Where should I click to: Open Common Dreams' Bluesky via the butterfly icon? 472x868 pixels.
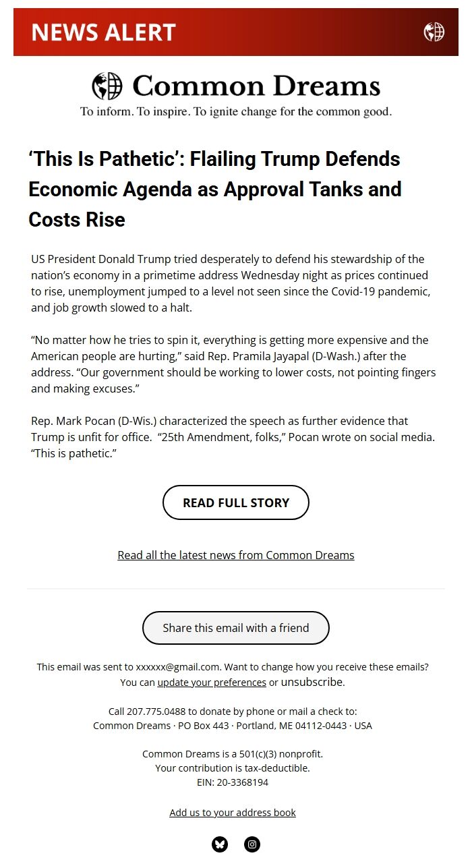coord(219,844)
